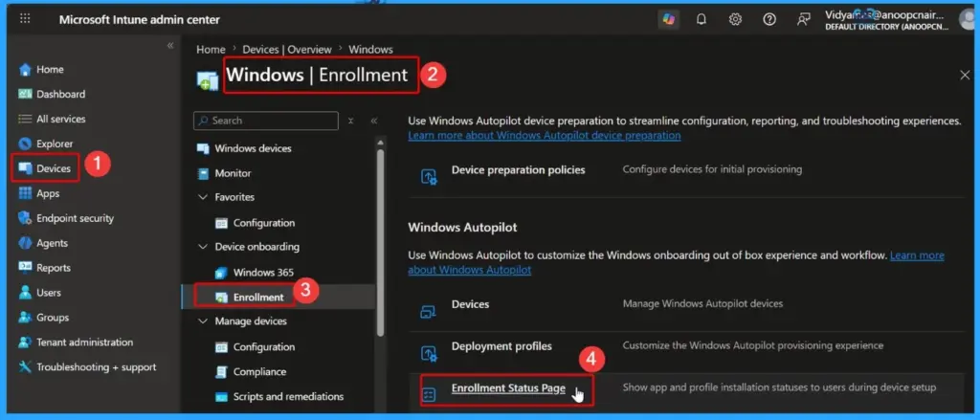Click Home in the breadcrumb
The height and width of the screenshot is (420, 980).
211,50
